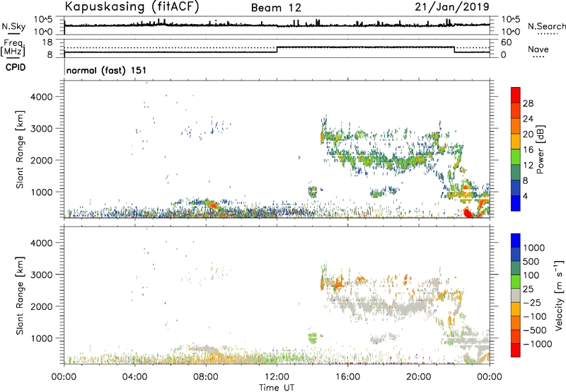566x392 pixels.
Task: Click the '04:00' time tick label
Action: (x=134, y=377)
